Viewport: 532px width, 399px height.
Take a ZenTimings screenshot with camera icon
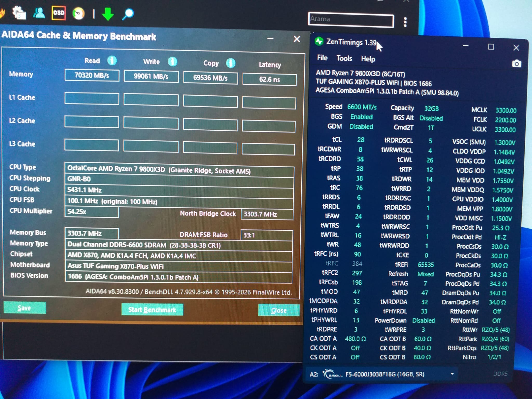(516, 64)
